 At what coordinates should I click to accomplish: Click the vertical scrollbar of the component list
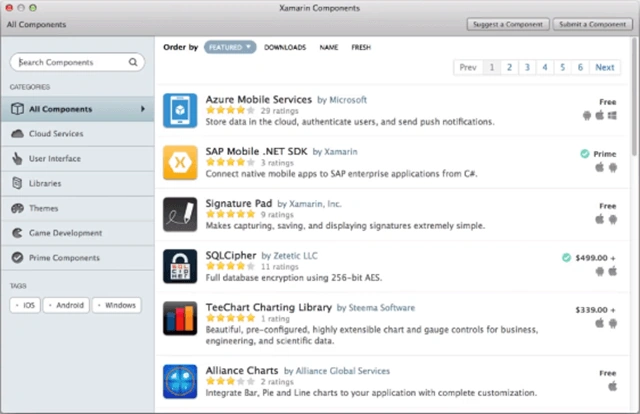[634, 97]
